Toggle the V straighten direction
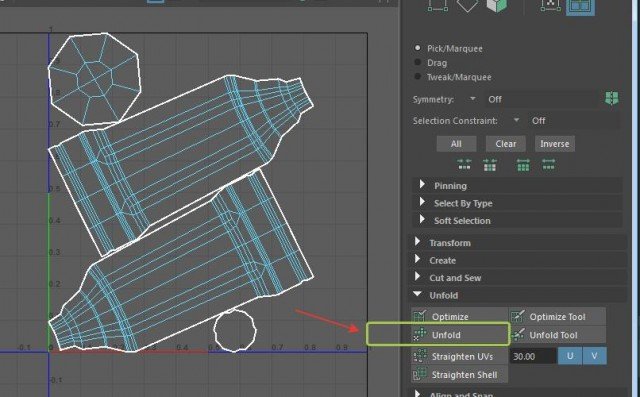 click(x=594, y=356)
